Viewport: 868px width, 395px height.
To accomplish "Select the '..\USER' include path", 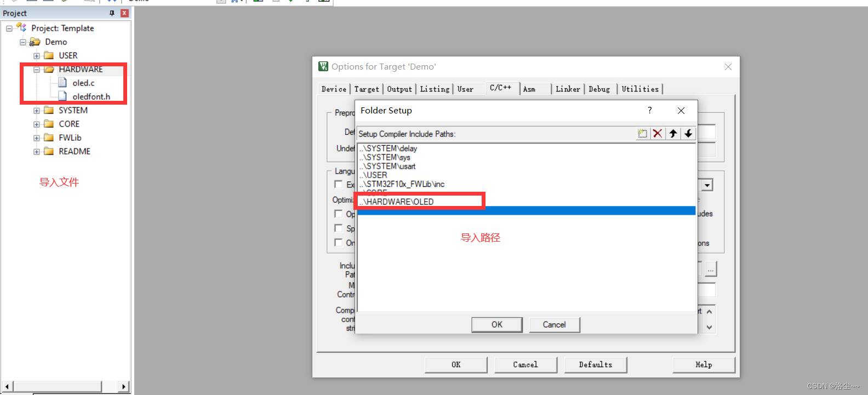I will point(373,175).
